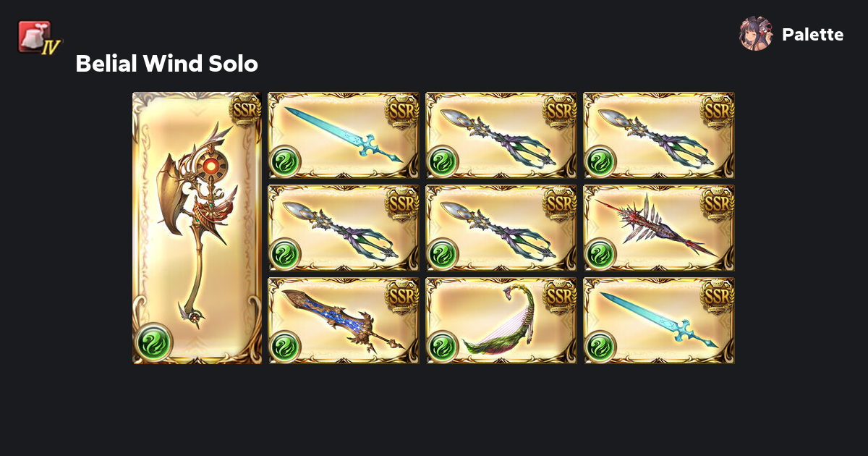
Task: Select the golden axe mainhand weapon
Action: click(x=197, y=228)
